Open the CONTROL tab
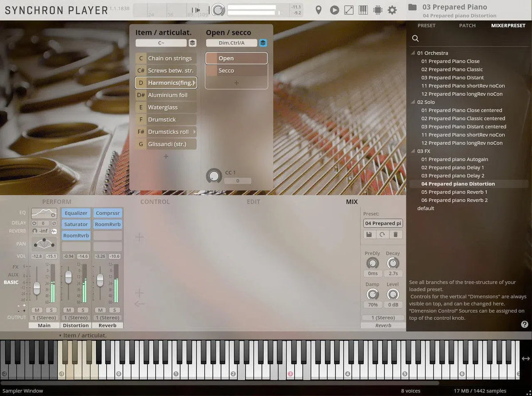The image size is (532, 396). [155, 202]
